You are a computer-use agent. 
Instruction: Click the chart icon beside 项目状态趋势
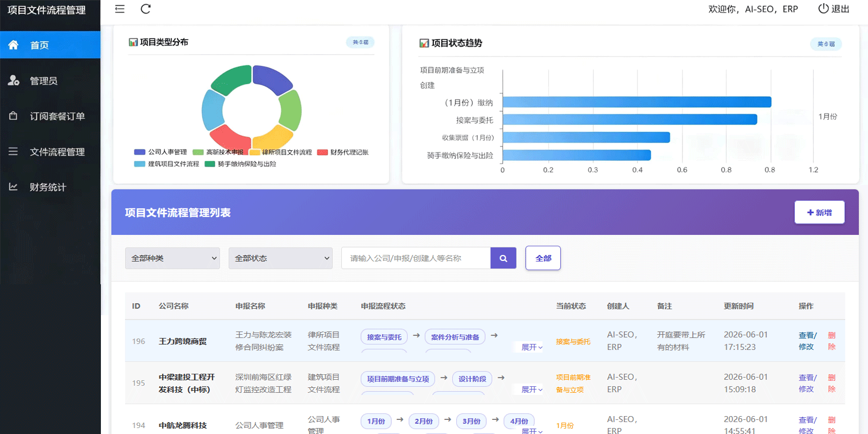[424, 43]
